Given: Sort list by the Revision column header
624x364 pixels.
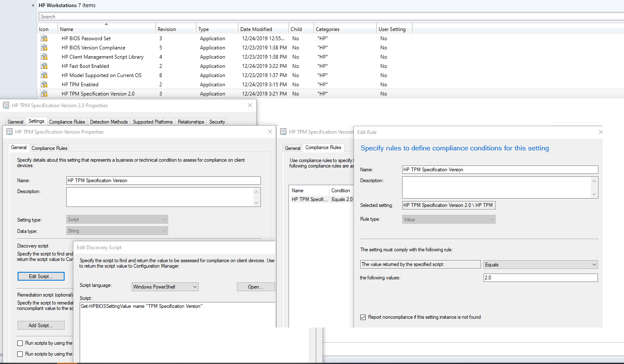Looking at the screenshot, I should (x=176, y=29).
